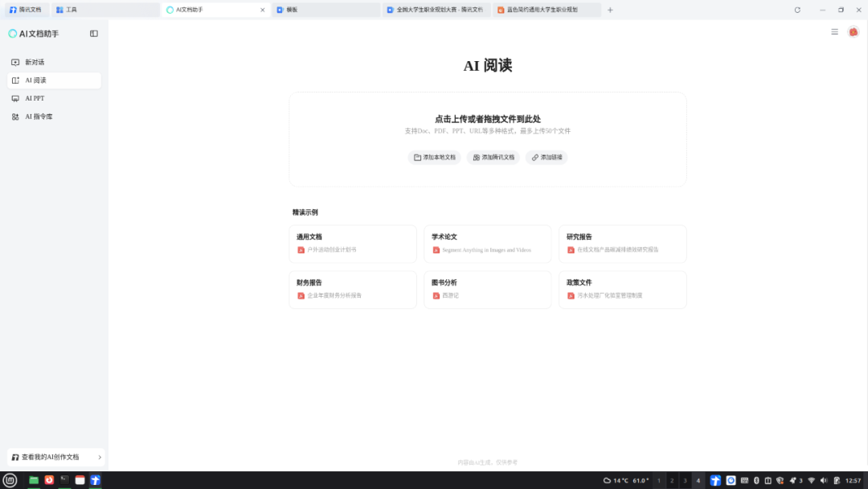Click the AI文档助手 logo at top left
Screen dimensions: 868x489
pos(33,34)
